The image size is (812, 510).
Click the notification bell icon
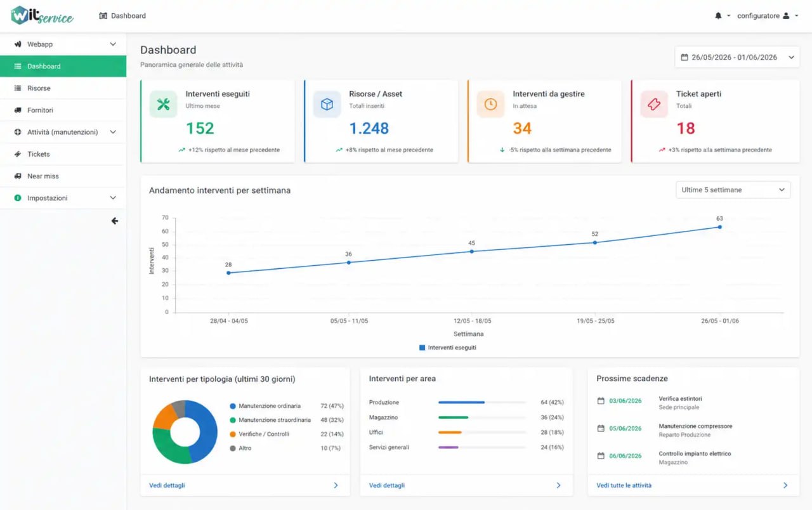pos(718,16)
